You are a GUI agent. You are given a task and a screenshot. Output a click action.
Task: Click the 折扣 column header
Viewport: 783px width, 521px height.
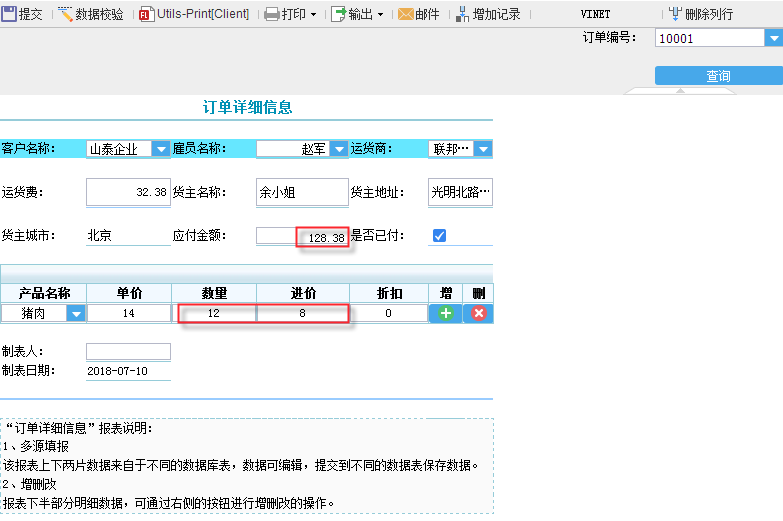pyautogui.click(x=389, y=293)
